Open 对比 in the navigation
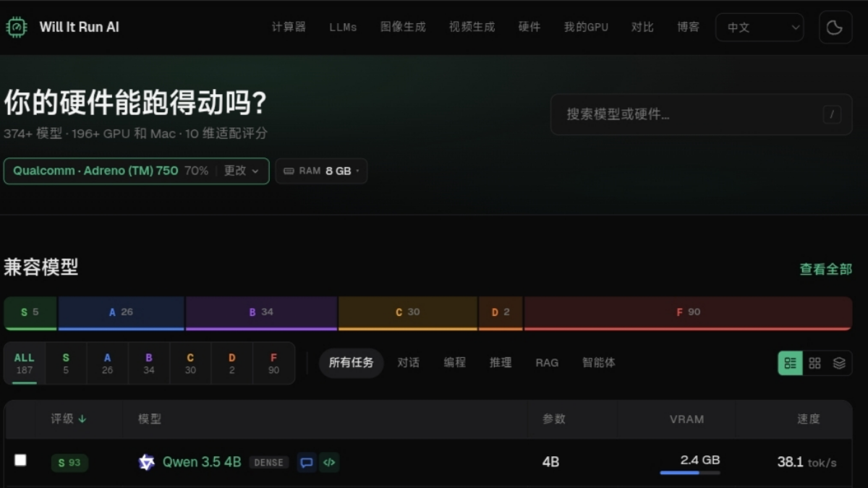This screenshot has width=868, height=488. tap(642, 27)
